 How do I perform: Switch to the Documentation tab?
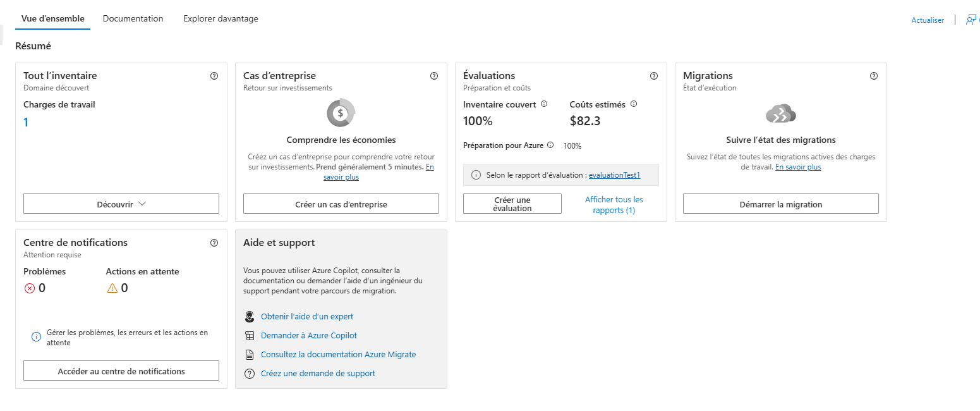click(x=133, y=18)
